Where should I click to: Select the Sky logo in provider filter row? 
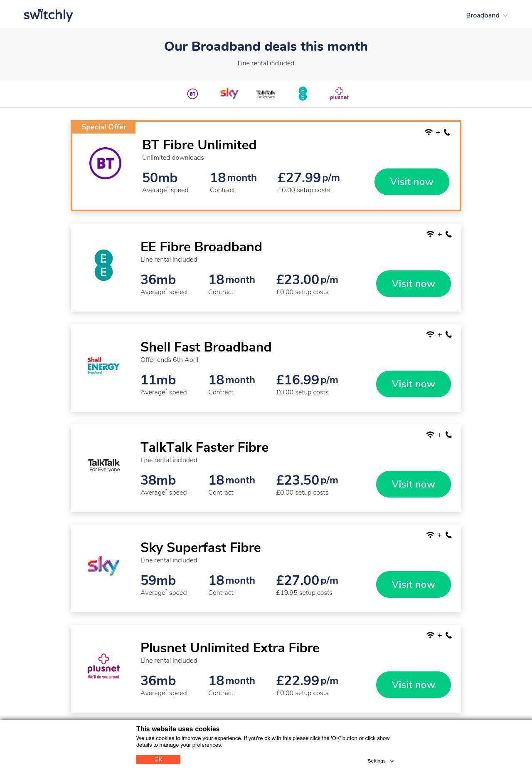pos(229,93)
